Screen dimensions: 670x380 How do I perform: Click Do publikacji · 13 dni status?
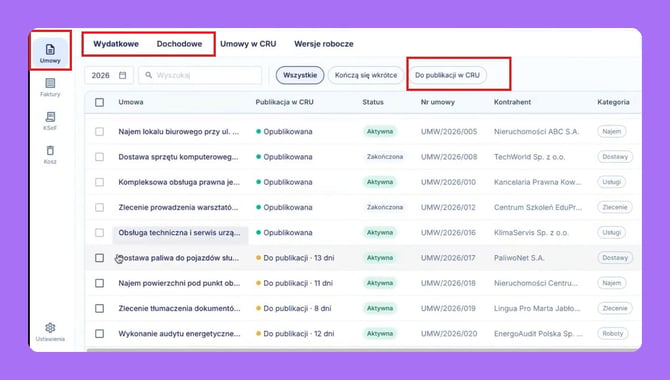click(295, 258)
